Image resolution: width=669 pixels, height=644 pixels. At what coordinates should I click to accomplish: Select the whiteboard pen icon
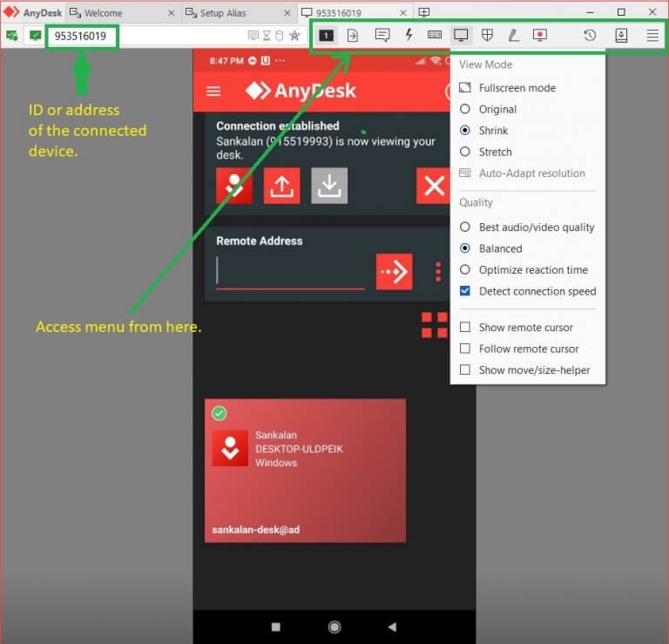pyautogui.click(x=514, y=35)
